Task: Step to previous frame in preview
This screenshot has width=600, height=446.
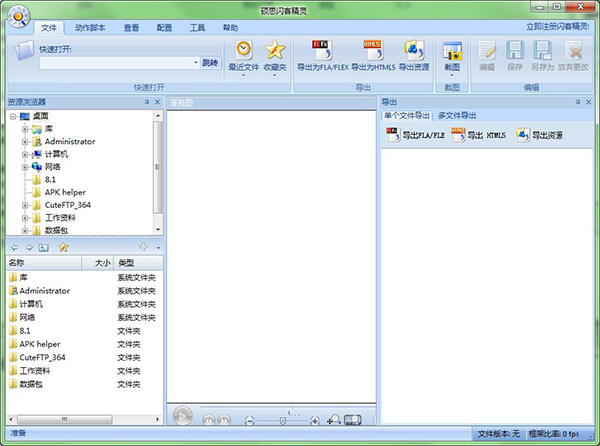Action: tap(209, 420)
